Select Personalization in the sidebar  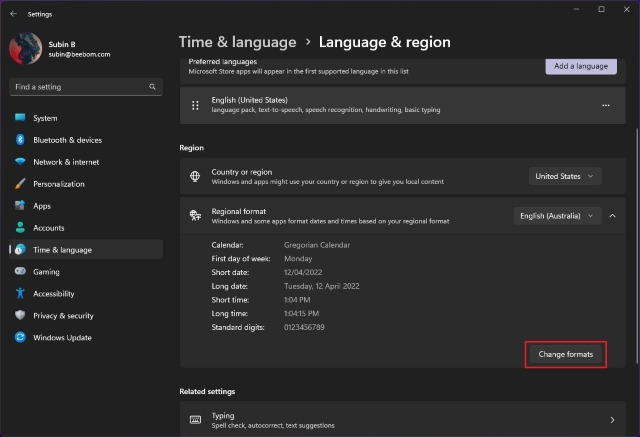[86, 184]
